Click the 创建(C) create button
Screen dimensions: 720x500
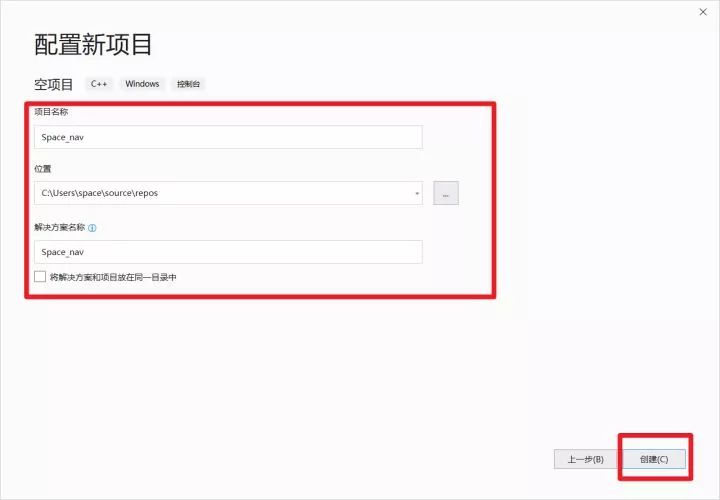coord(654,459)
